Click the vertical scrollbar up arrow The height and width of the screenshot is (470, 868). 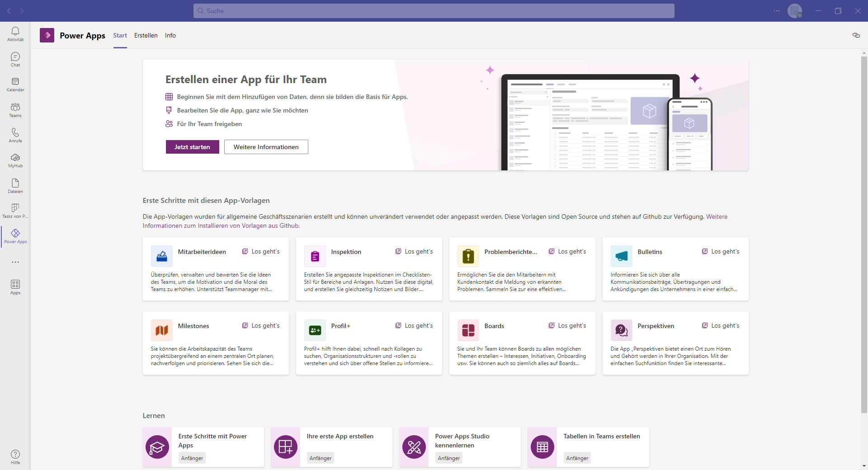[864, 53]
